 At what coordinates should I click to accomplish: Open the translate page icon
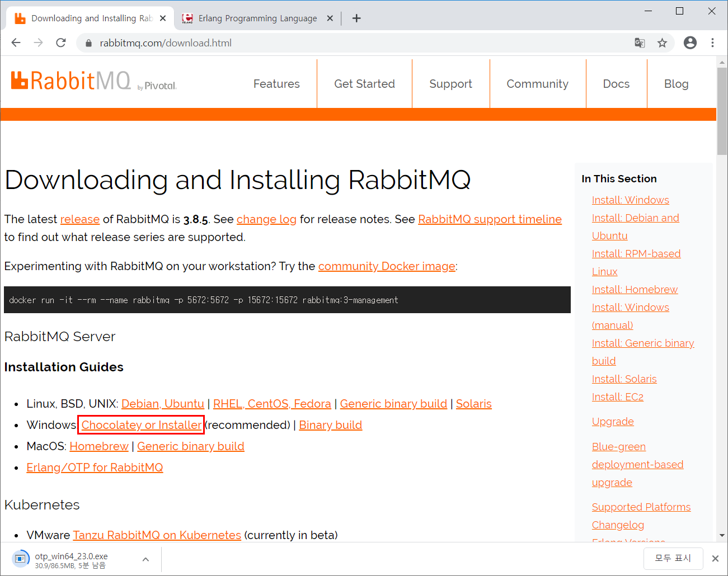(640, 43)
